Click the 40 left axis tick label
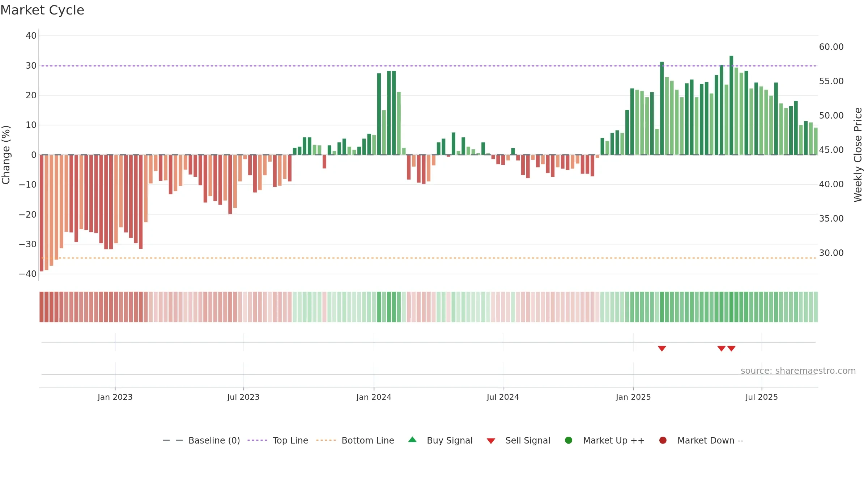The width and height of the screenshot is (868, 488). point(31,35)
